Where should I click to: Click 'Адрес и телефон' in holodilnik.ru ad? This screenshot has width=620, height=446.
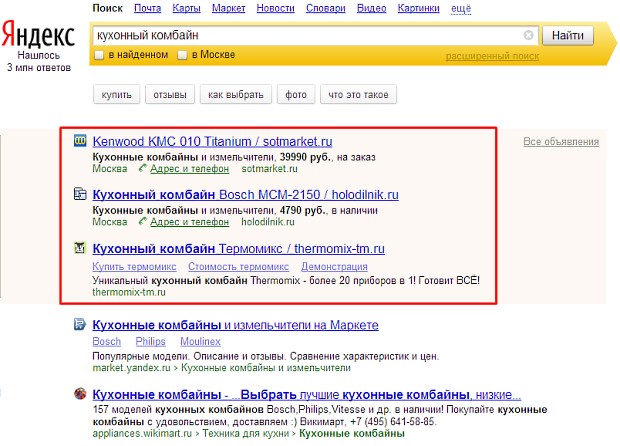click(189, 222)
